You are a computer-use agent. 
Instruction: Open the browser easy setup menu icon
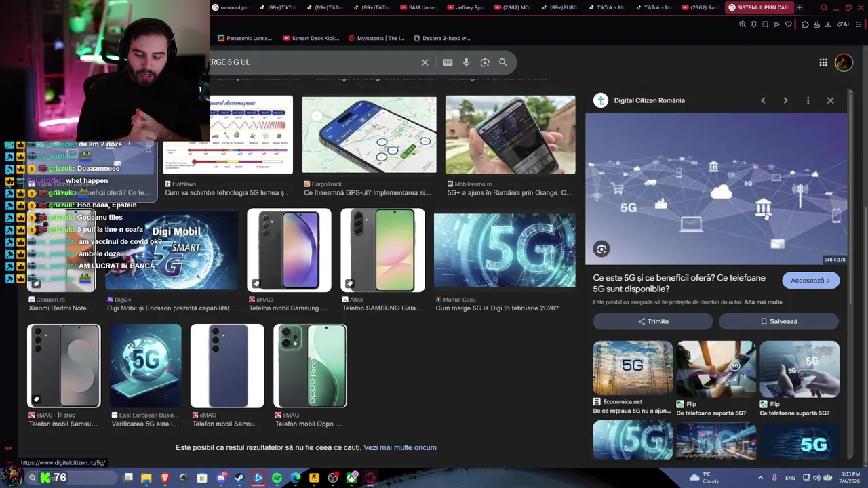tap(859, 24)
